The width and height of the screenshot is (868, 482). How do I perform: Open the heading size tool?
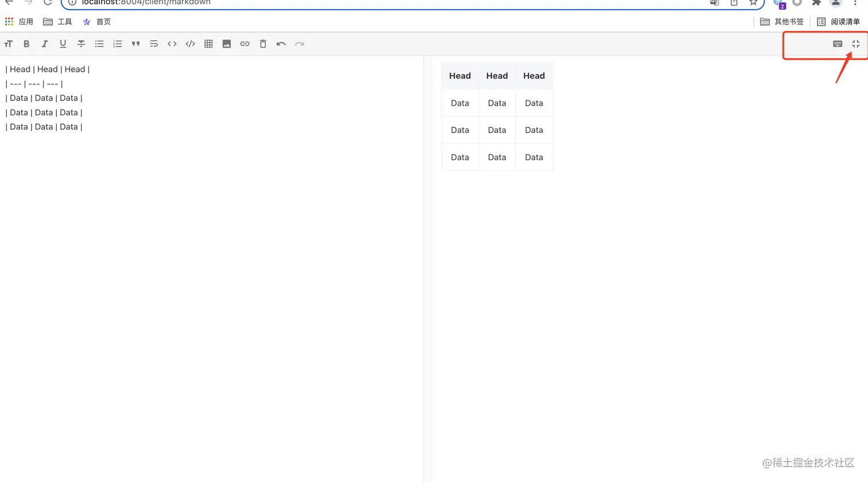pyautogui.click(x=8, y=44)
